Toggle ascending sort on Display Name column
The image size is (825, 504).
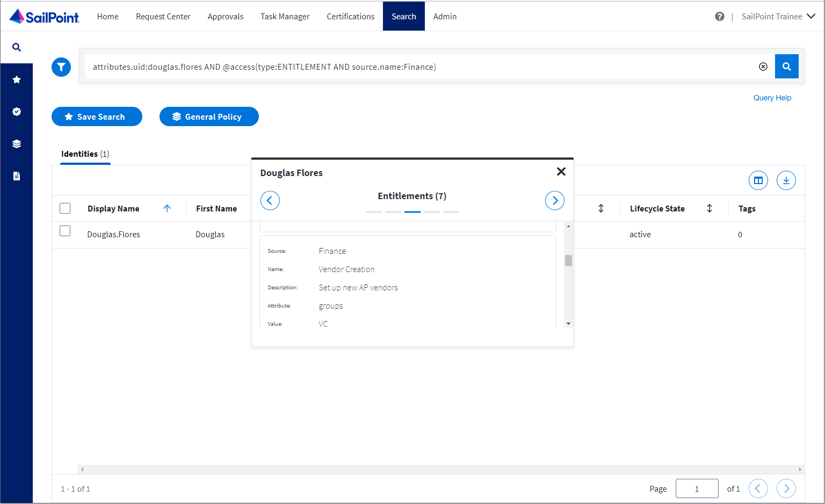[x=167, y=208]
